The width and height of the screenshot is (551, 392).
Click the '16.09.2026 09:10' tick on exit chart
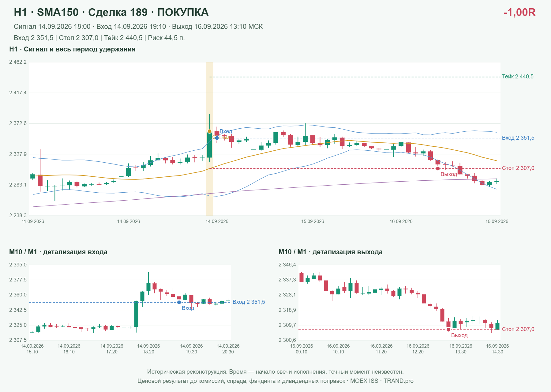[x=302, y=349]
